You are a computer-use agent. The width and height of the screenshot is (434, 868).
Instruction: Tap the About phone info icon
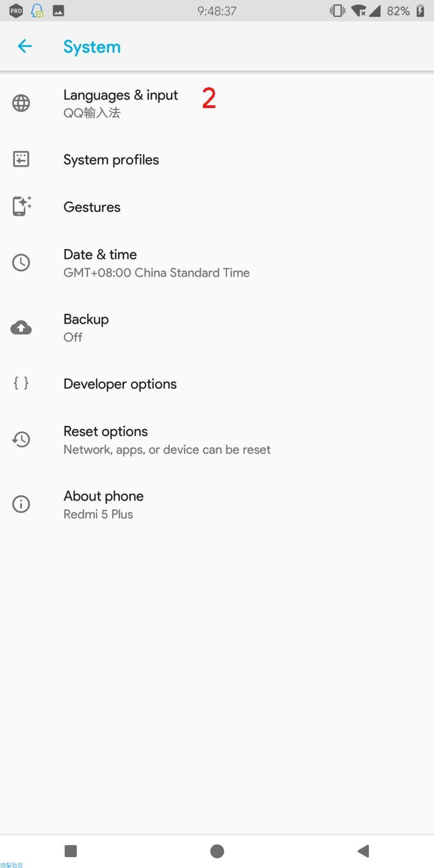coord(21,504)
